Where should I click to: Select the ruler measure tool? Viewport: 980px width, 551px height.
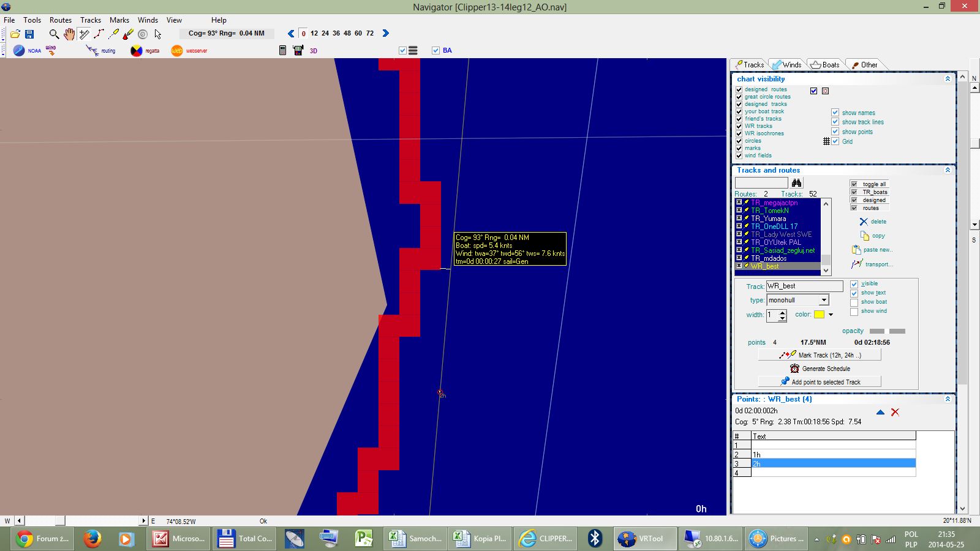pos(85,34)
